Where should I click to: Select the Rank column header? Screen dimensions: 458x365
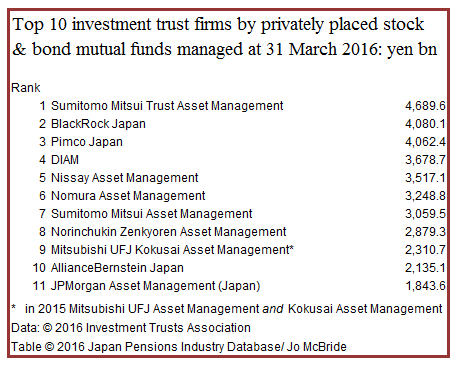(x=26, y=88)
